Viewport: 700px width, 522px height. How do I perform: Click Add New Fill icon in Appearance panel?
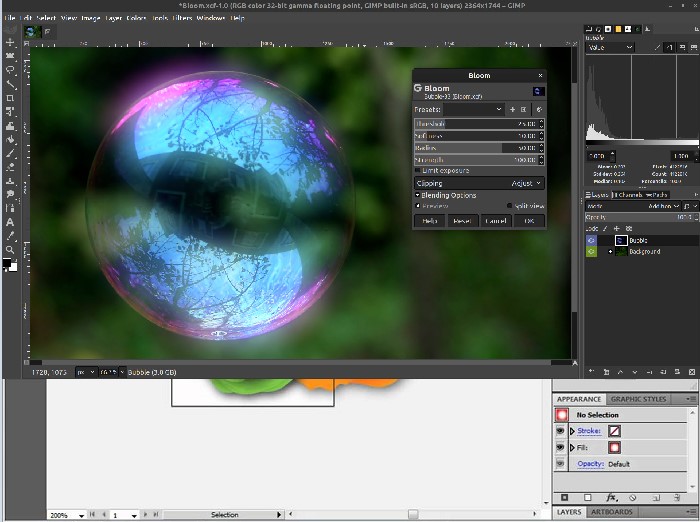click(588, 497)
